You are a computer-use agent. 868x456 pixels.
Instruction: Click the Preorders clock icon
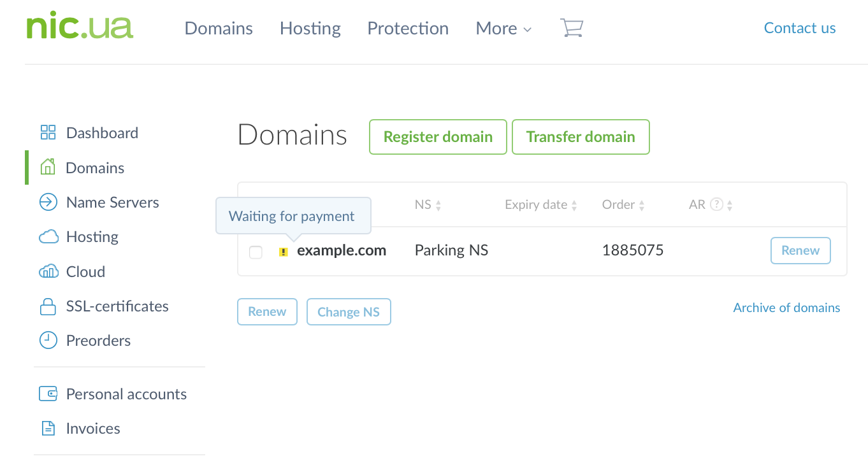pyautogui.click(x=48, y=341)
